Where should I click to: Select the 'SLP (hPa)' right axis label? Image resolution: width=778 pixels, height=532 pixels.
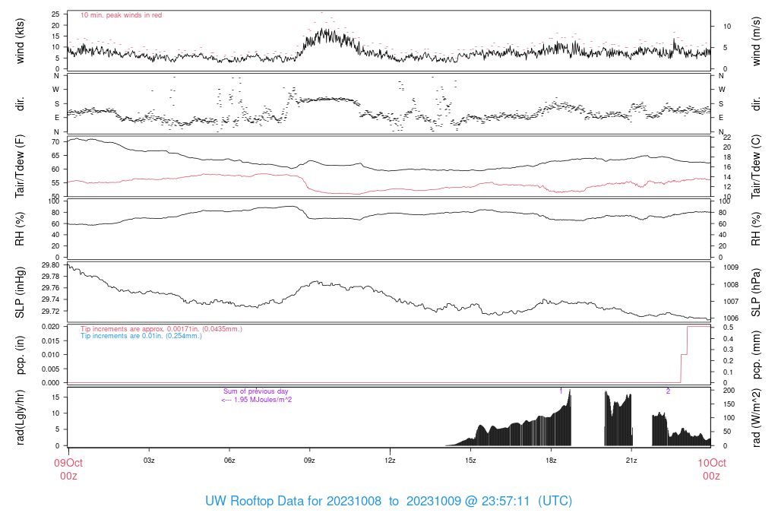pos(757,292)
